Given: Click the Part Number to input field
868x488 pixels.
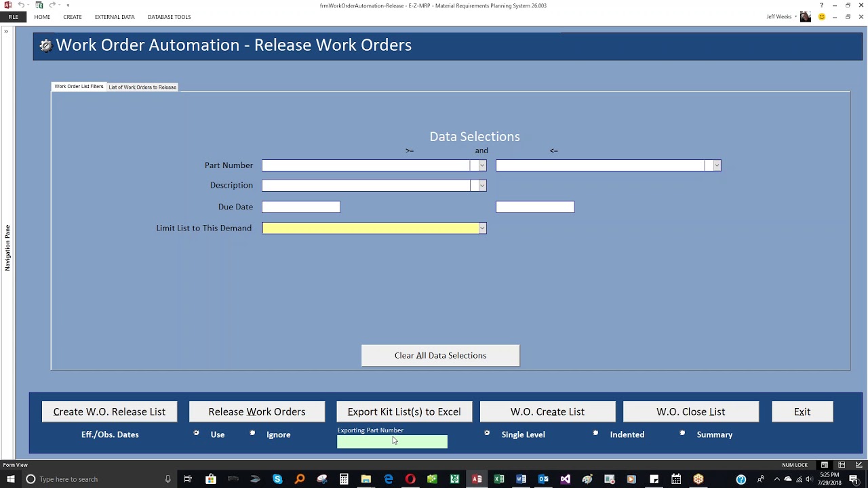Looking at the screenshot, I should click(x=600, y=165).
